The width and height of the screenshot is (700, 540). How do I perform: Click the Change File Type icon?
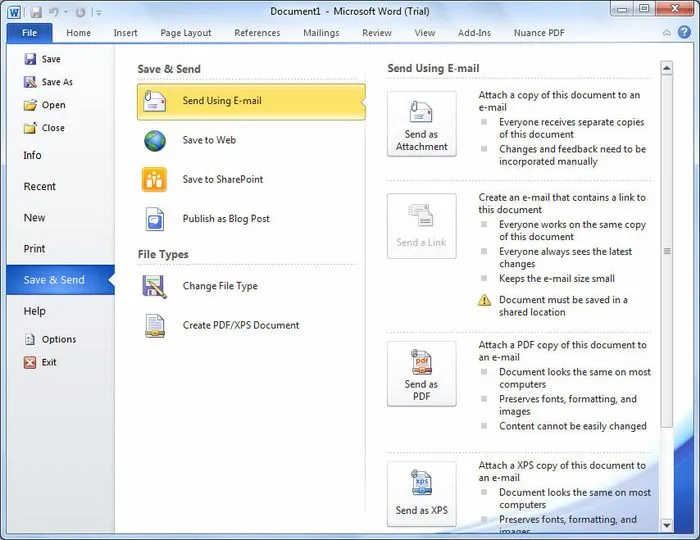click(x=154, y=287)
